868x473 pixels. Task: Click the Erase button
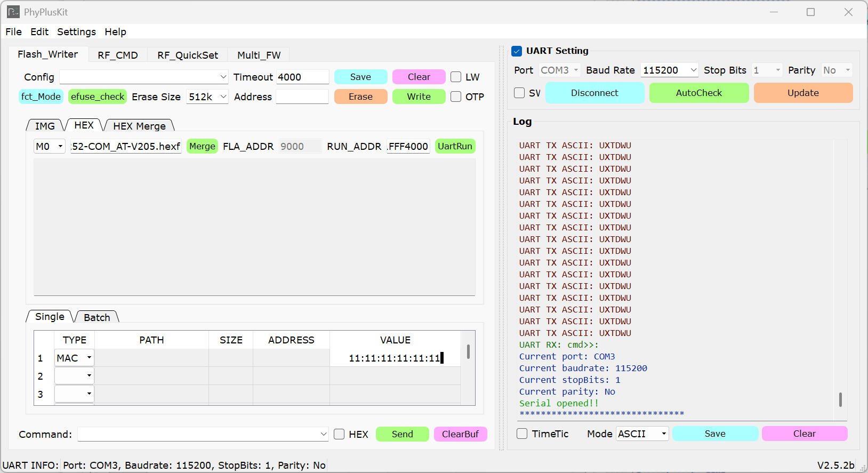[x=360, y=97]
